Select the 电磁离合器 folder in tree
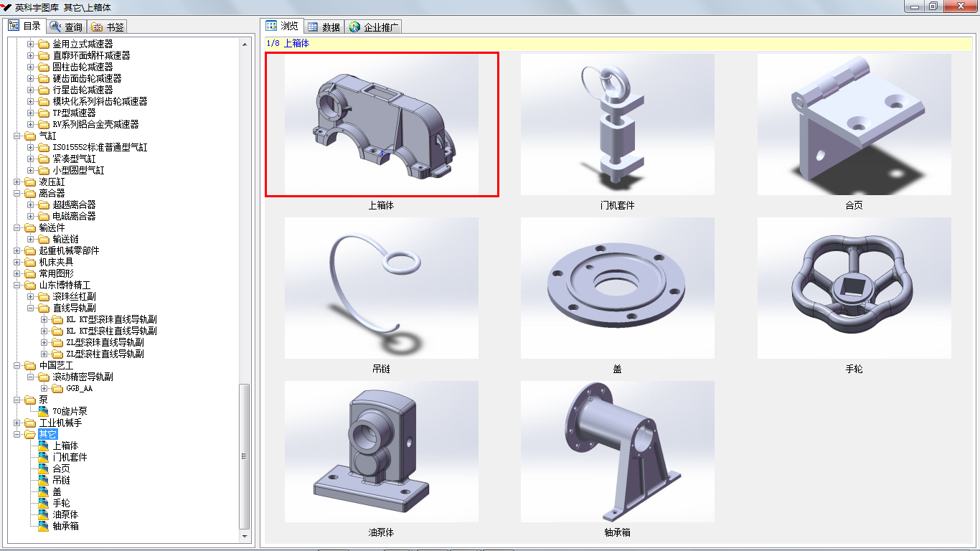 74,216
